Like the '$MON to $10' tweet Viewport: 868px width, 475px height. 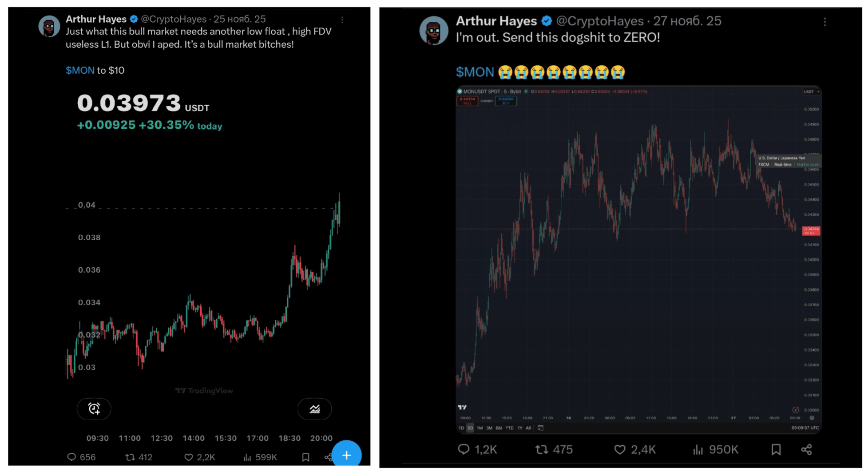tap(189, 457)
